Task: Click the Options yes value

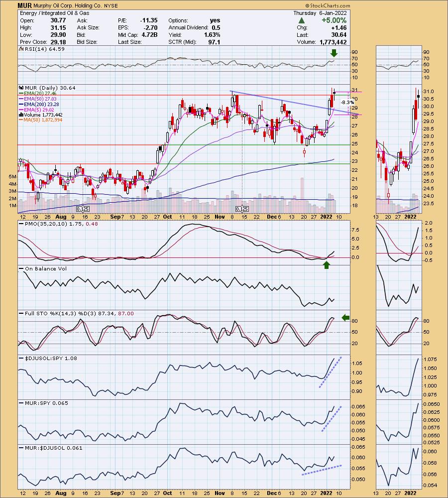Action: tap(215, 20)
